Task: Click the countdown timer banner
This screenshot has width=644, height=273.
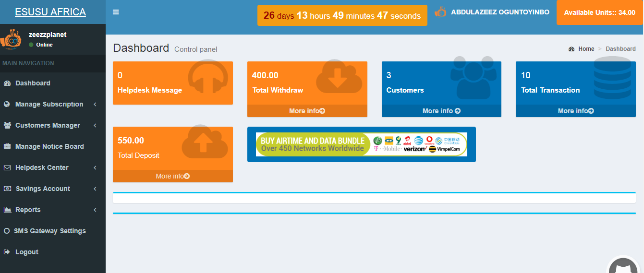Action: coord(342,15)
